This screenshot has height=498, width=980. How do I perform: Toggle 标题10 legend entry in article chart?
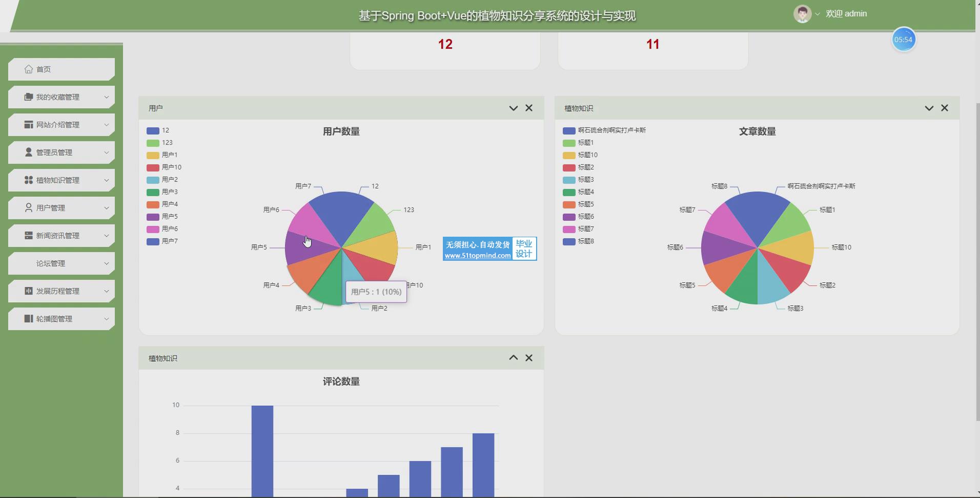580,155
